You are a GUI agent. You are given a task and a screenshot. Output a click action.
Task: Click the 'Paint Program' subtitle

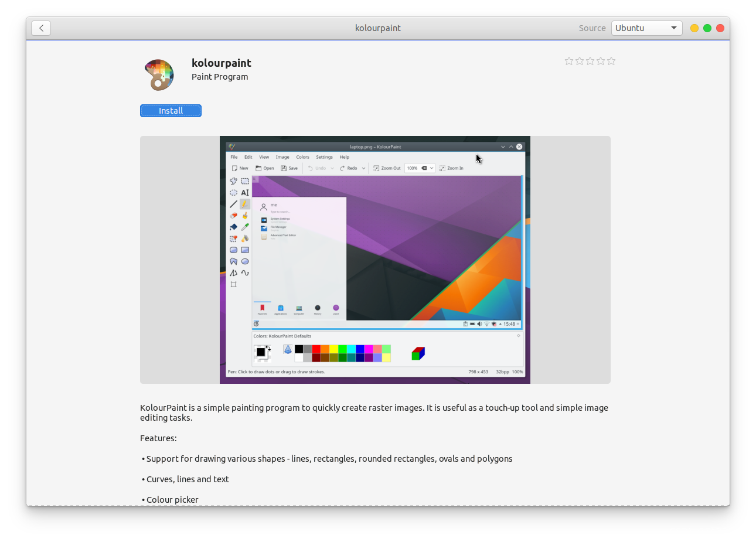(220, 77)
